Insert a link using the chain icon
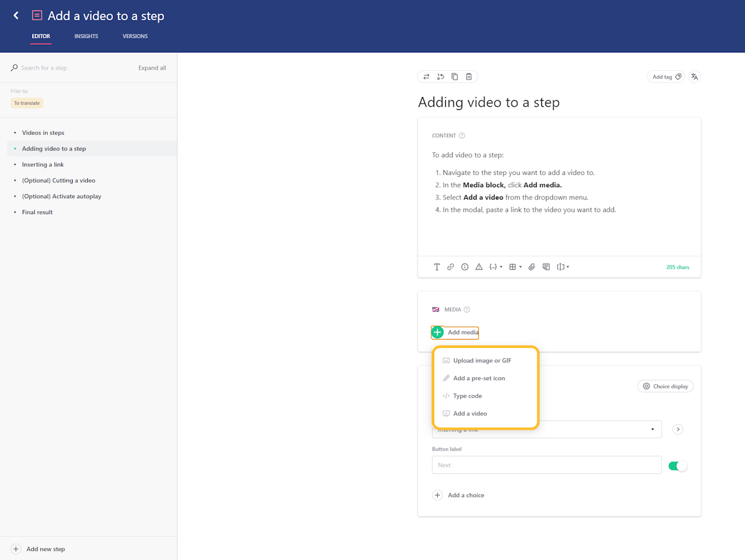 (x=450, y=267)
